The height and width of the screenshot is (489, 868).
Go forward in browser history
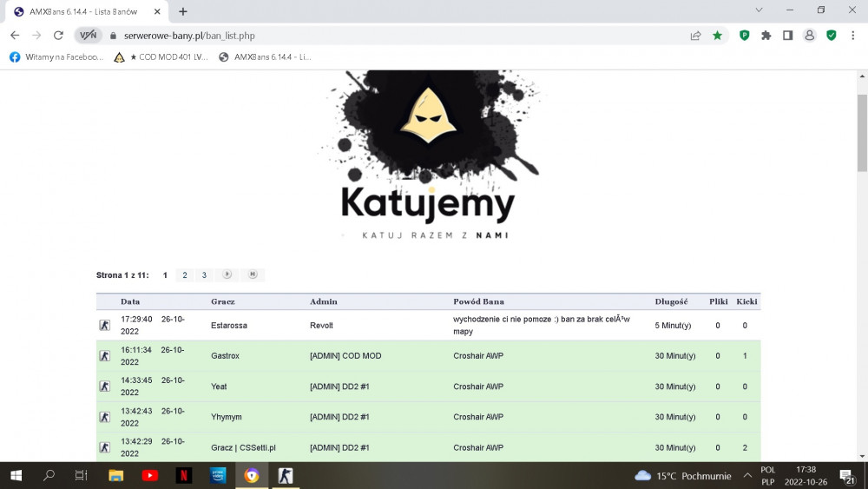point(36,36)
